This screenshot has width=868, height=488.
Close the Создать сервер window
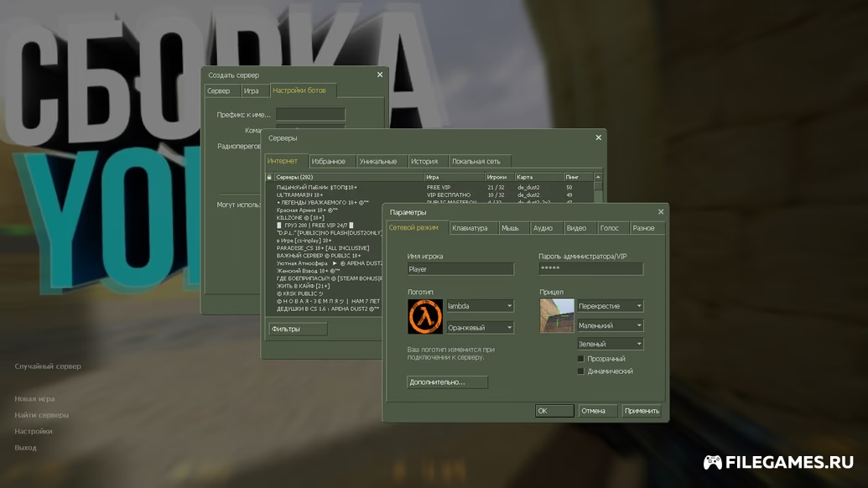[x=380, y=75]
